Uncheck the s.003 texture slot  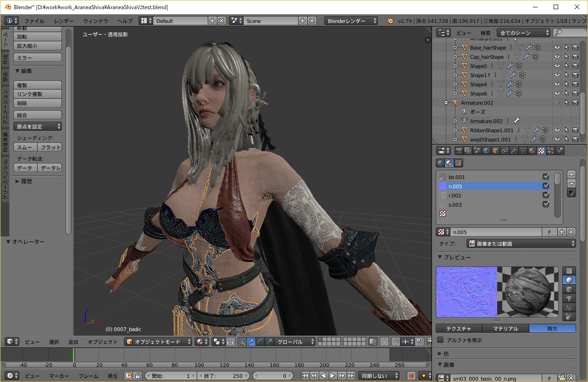546,204
